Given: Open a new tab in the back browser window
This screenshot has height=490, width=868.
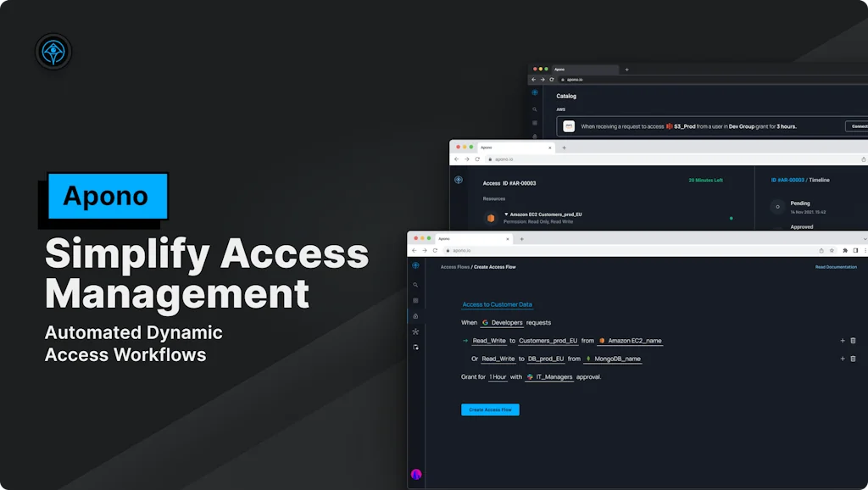Looking at the screenshot, I should [x=626, y=70].
